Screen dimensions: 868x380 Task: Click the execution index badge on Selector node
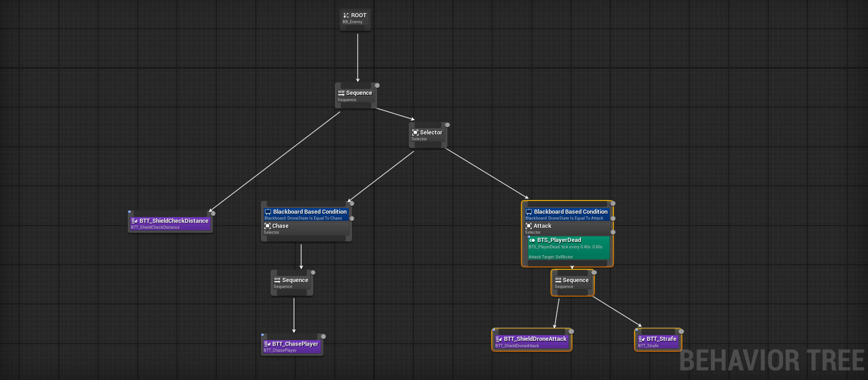coord(447,125)
